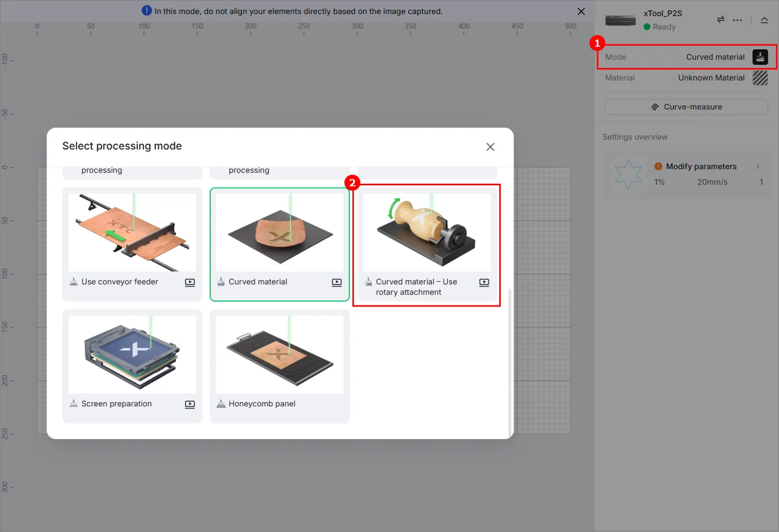Play tutorial video for Use conveyor feeder
Viewport: 779px width, 532px height.
(x=190, y=282)
